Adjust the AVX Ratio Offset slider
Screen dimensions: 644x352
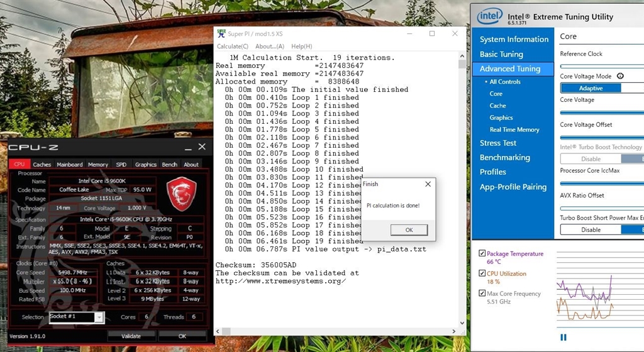[602, 209]
